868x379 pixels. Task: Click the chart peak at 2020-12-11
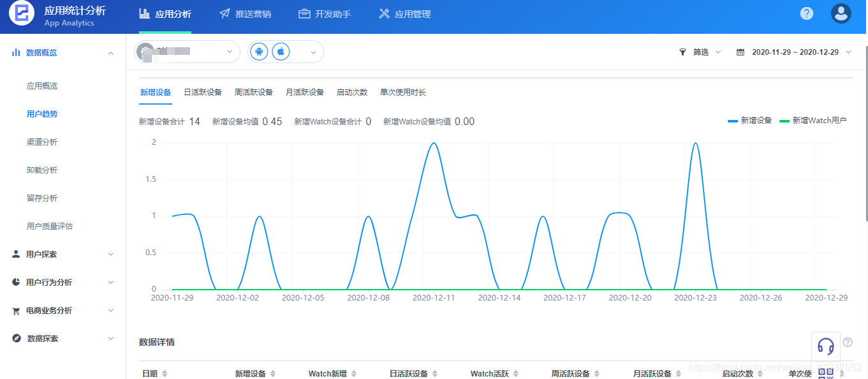tap(434, 143)
